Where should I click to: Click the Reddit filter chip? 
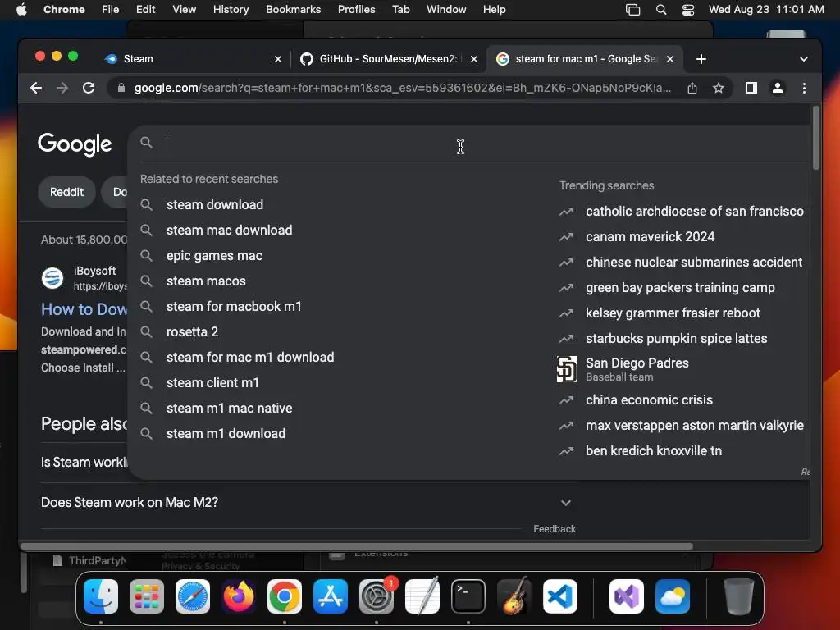pyautogui.click(x=66, y=192)
